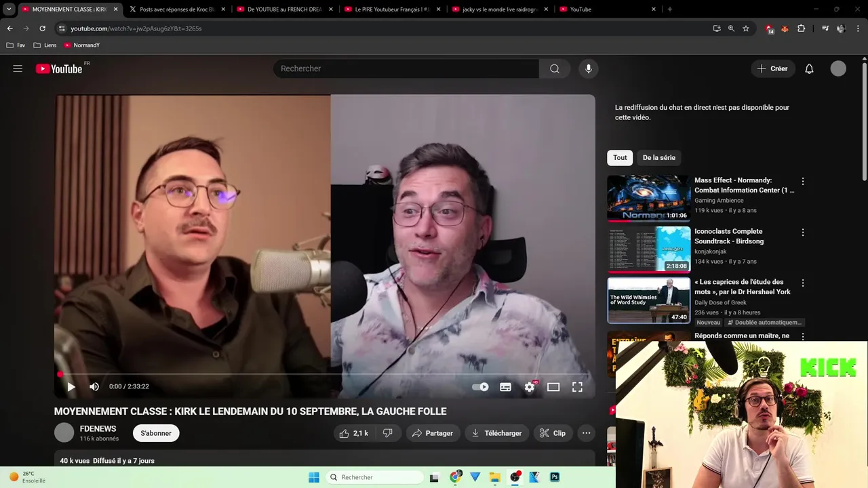Open the Wild Whimsies of Word Study thumbnail

649,300
